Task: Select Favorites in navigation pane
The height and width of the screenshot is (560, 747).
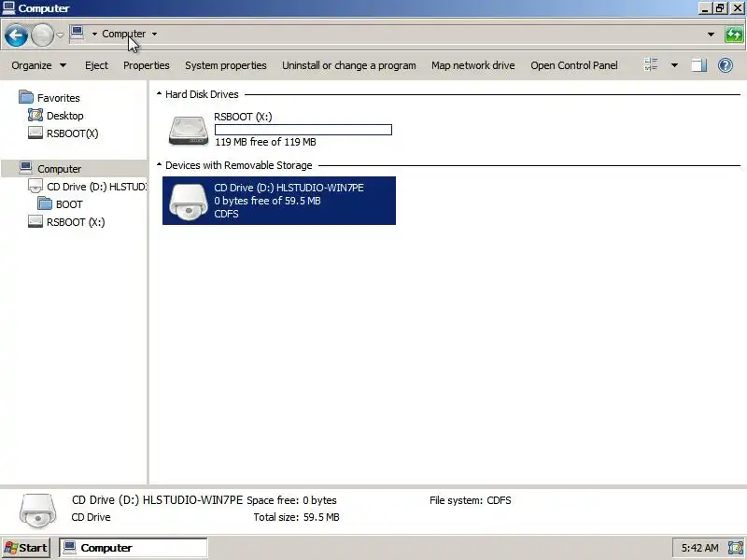Action: click(59, 98)
